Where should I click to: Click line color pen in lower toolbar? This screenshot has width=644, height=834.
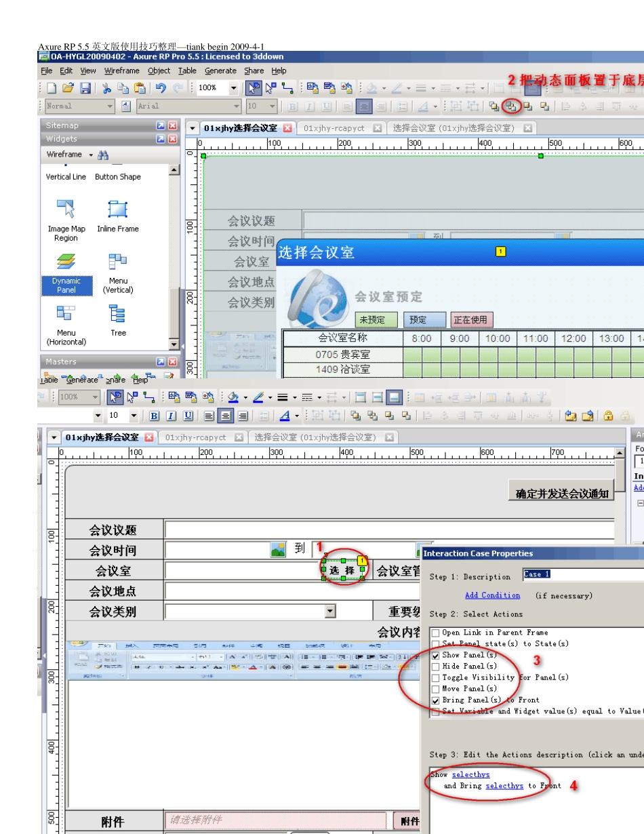coord(257,397)
